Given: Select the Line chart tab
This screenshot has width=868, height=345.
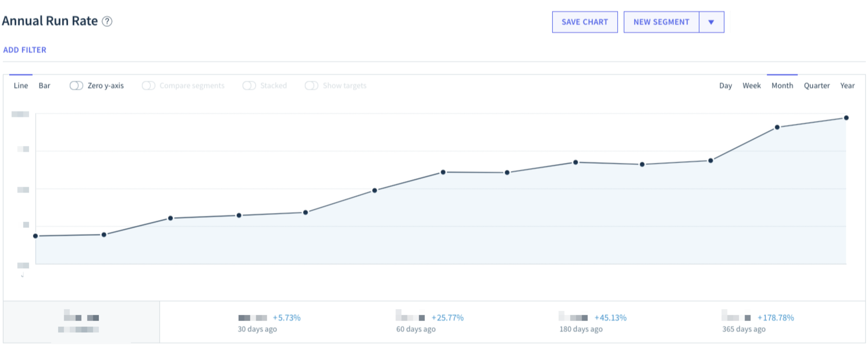Looking at the screenshot, I should click(21, 86).
